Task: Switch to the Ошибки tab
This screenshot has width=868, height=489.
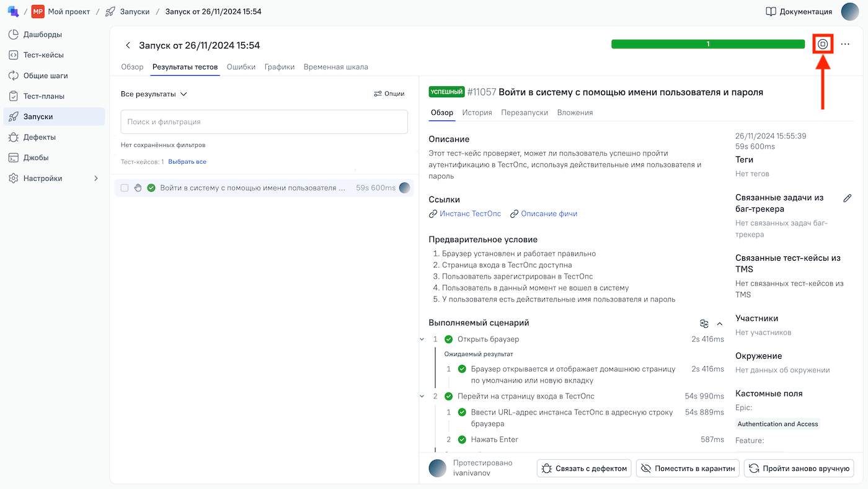Action: 241,67
